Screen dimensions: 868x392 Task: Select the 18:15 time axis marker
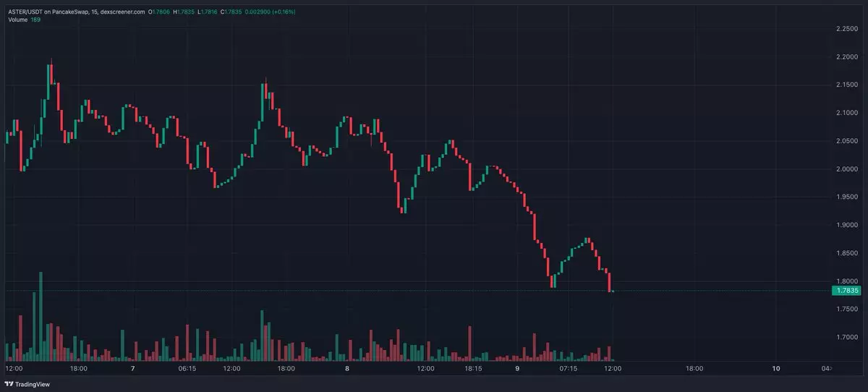coord(472,368)
